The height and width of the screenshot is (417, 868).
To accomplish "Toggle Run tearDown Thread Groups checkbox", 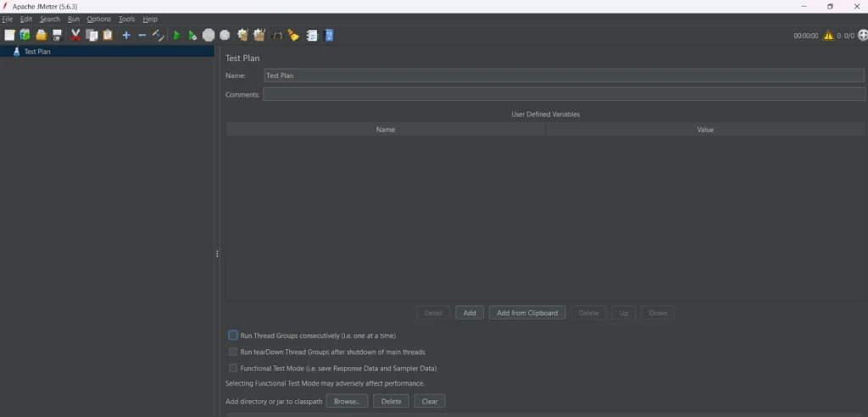I will (233, 352).
